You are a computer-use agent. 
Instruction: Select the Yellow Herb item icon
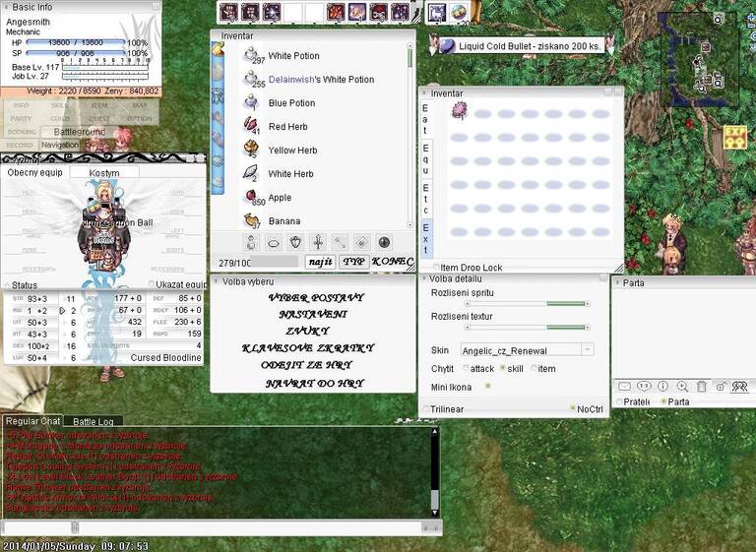pos(252,150)
